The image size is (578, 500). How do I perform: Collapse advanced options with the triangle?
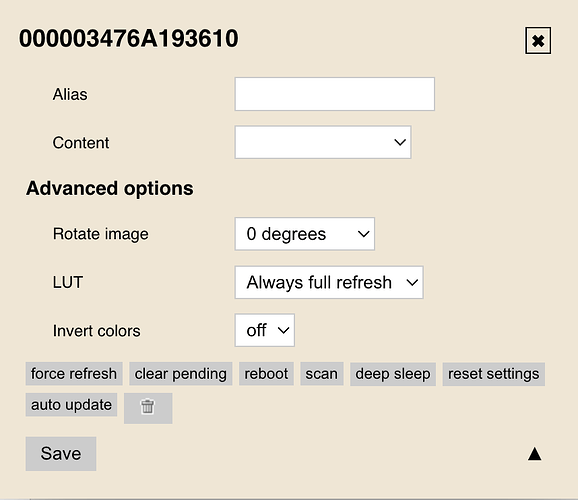535,454
